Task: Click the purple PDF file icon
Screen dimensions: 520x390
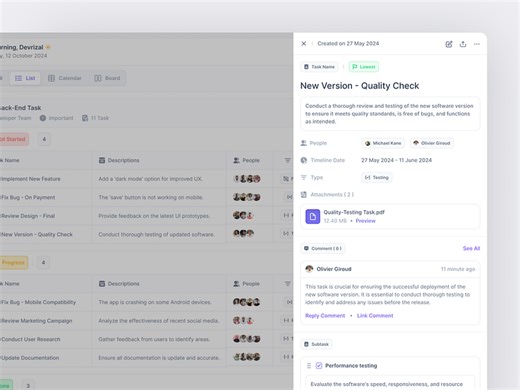Action: [x=313, y=217]
